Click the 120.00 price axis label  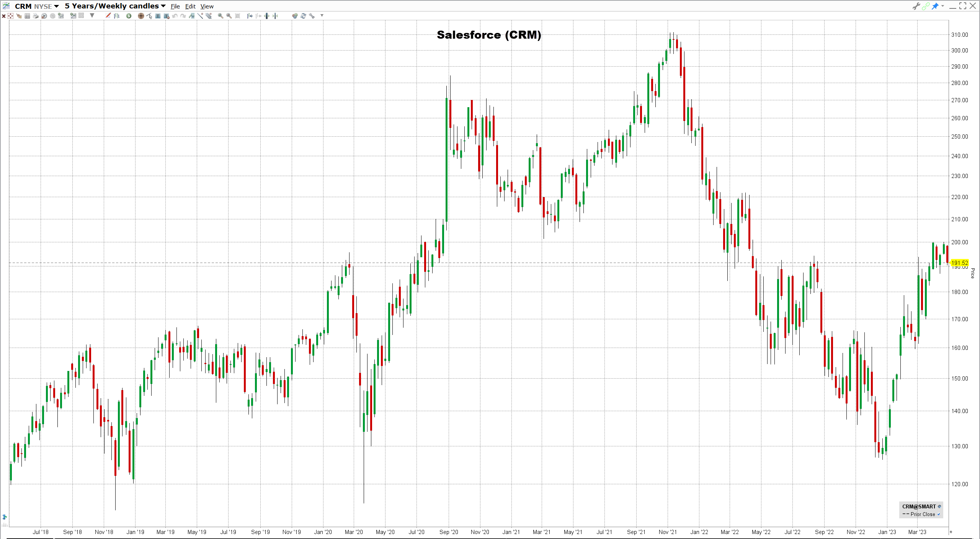click(959, 484)
